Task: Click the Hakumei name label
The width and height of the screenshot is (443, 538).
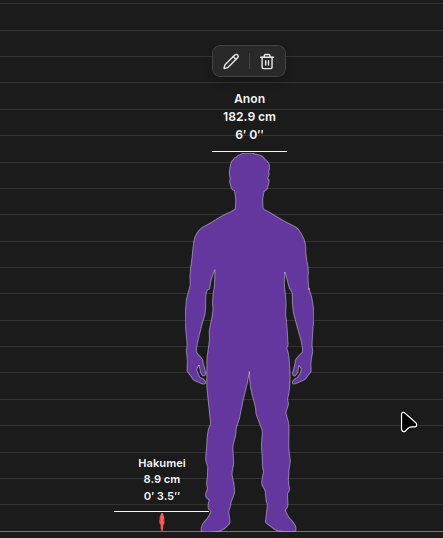Action: pos(162,463)
